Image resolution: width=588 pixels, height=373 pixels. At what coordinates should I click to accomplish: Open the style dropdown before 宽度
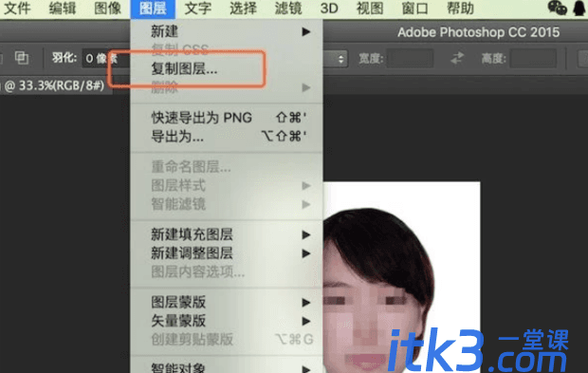point(335,59)
